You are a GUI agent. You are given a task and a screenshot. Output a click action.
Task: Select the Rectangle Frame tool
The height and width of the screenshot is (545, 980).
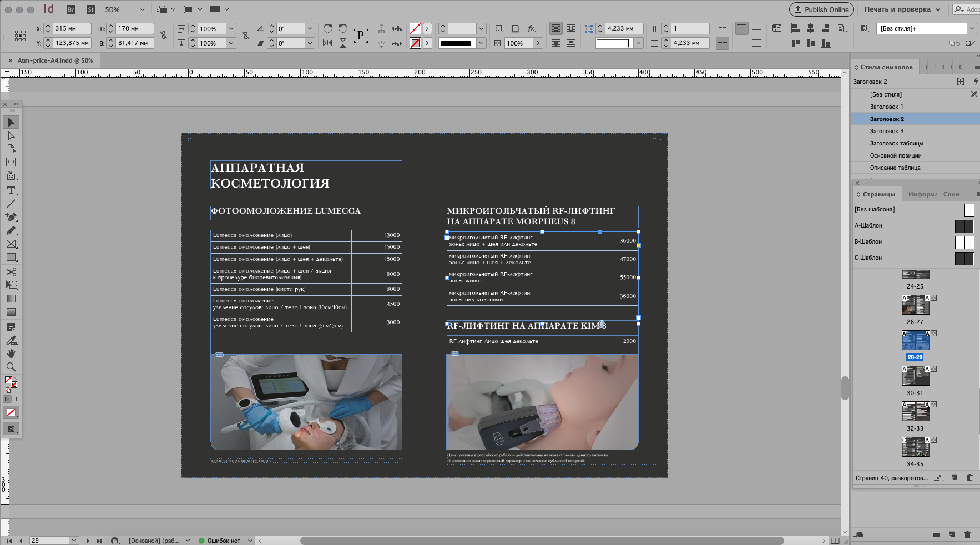pyautogui.click(x=11, y=244)
